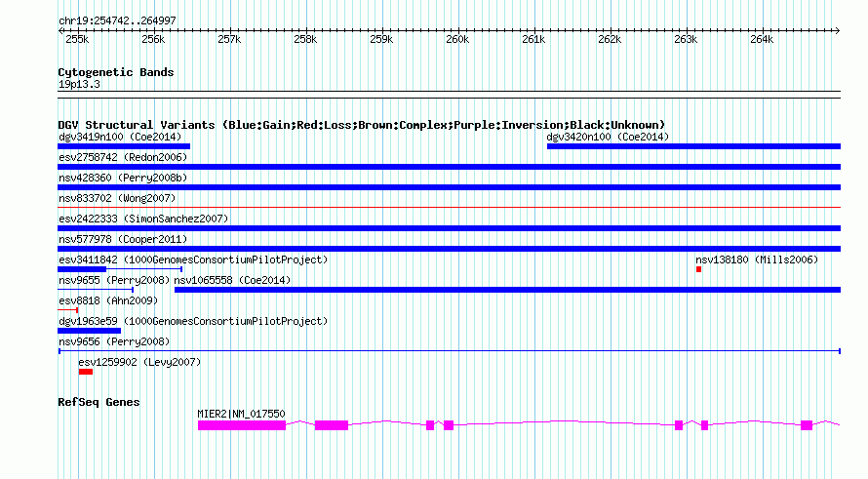Click the dgv3419n100 blue gain bar
This screenshot has height=479, width=868.
(124, 146)
